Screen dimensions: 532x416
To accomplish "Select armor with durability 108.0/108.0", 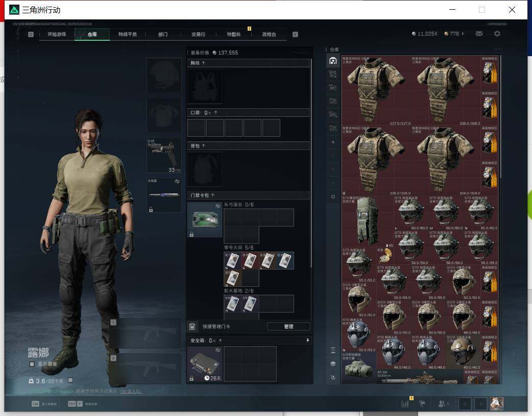I will [x=446, y=90].
